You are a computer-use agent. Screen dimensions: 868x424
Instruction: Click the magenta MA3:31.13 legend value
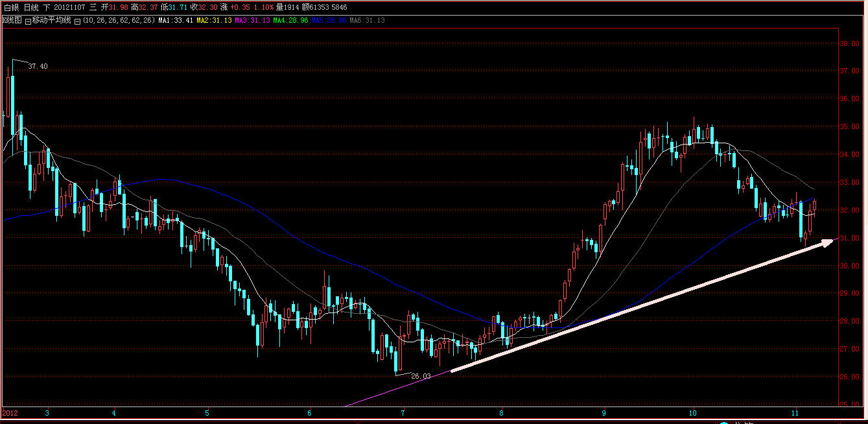pos(252,21)
